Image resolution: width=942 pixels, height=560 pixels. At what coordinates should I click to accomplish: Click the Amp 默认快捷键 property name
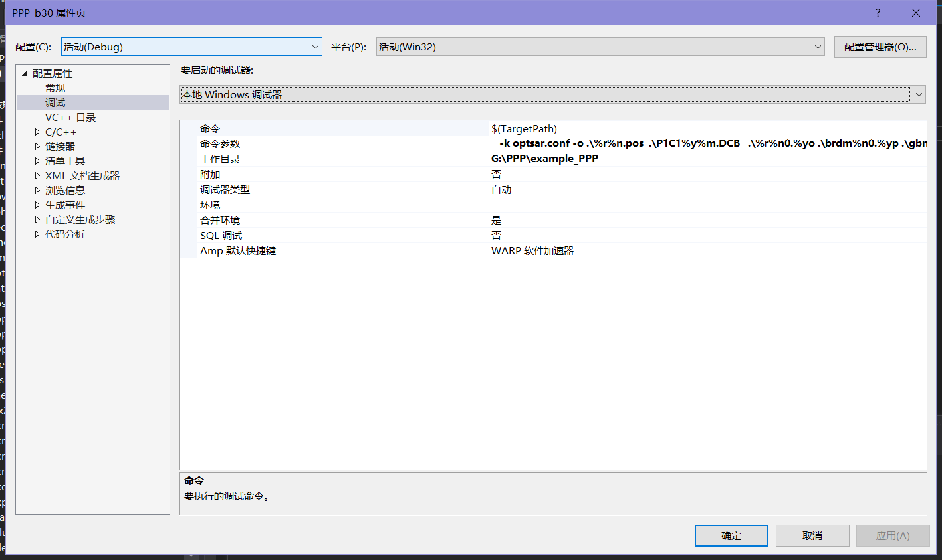tap(238, 250)
